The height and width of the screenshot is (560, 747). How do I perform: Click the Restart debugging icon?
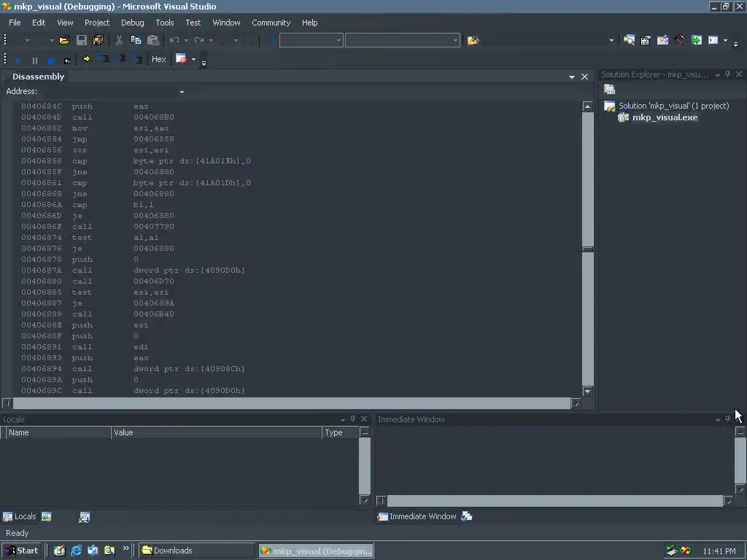[66, 60]
